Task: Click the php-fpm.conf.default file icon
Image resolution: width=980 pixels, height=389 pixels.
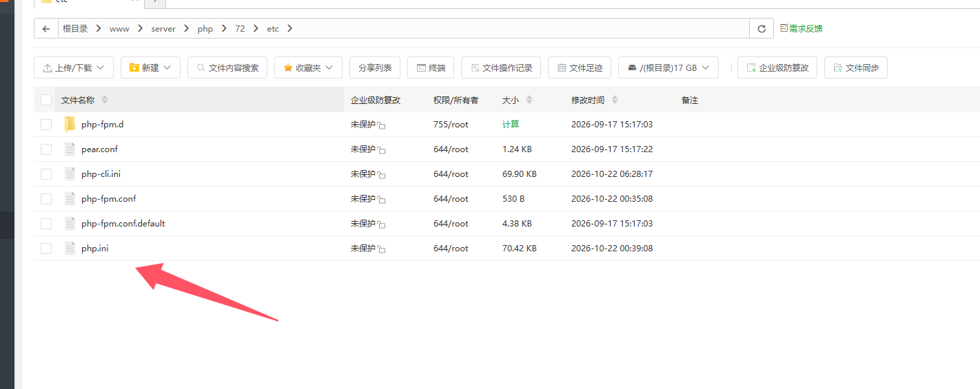Action: coord(70,223)
